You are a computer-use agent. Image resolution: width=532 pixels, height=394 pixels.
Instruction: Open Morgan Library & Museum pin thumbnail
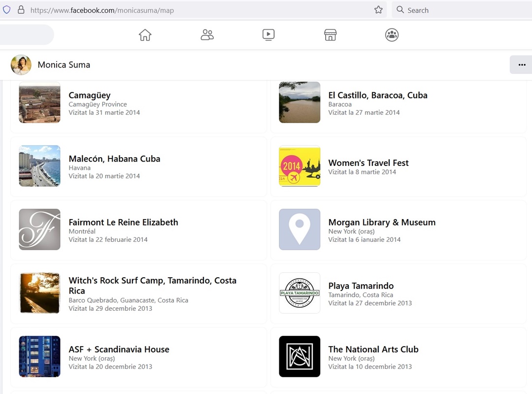pyautogui.click(x=299, y=230)
